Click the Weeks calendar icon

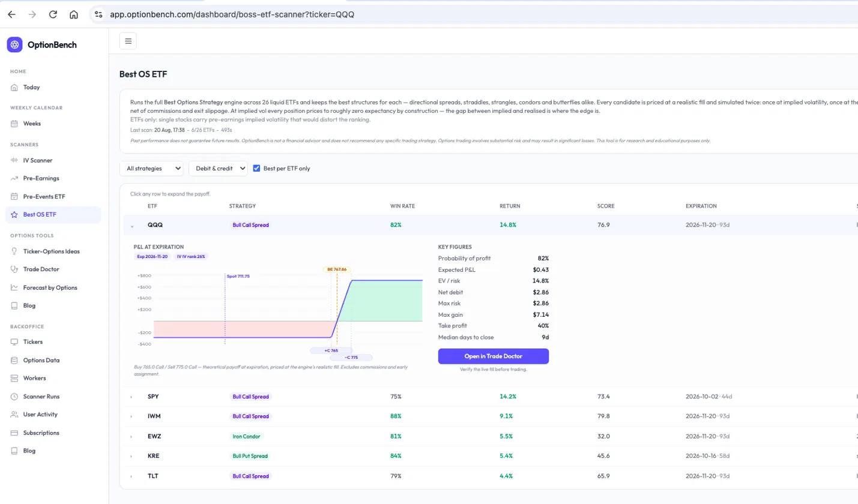coord(14,124)
